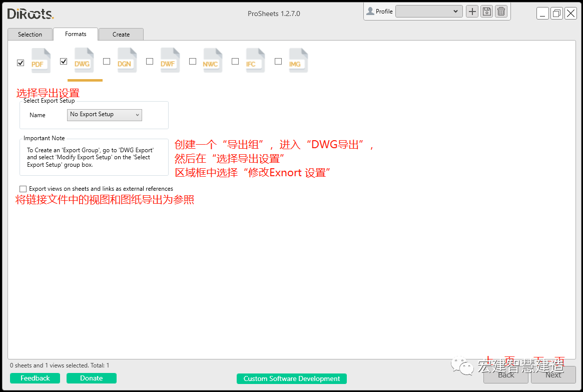Open the Export Setup Name dropdown
583x392 pixels.
105,115
